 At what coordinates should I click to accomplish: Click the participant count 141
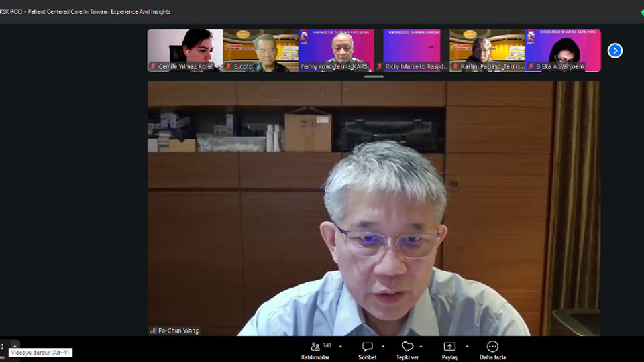click(327, 345)
